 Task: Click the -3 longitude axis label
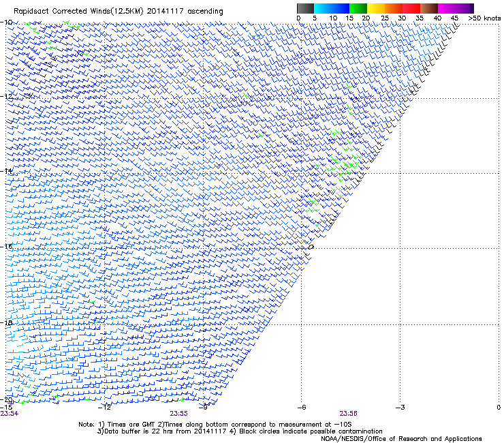point(400,408)
